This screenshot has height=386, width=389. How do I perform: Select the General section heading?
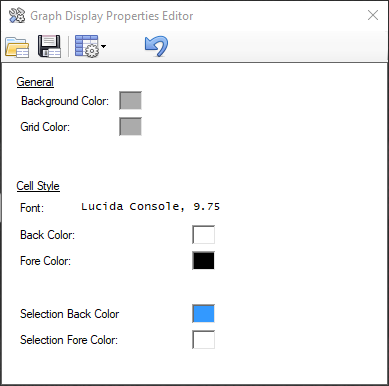(35, 82)
